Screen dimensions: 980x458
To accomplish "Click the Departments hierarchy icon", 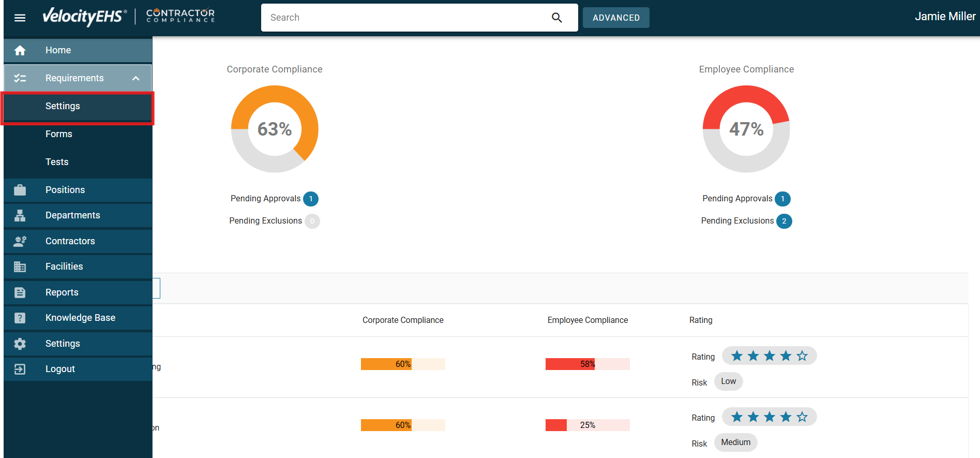I will pos(20,215).
